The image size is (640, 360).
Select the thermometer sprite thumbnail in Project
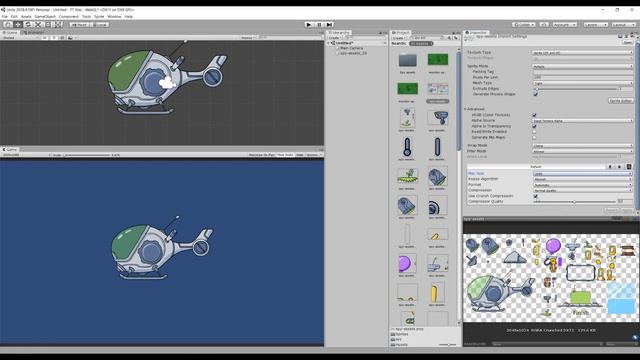(x=407, y=147)
